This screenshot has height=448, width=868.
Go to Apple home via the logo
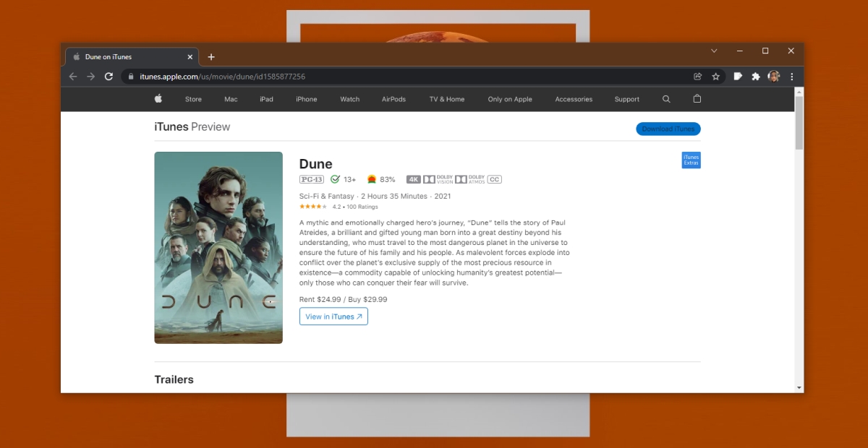coord(158,99)
